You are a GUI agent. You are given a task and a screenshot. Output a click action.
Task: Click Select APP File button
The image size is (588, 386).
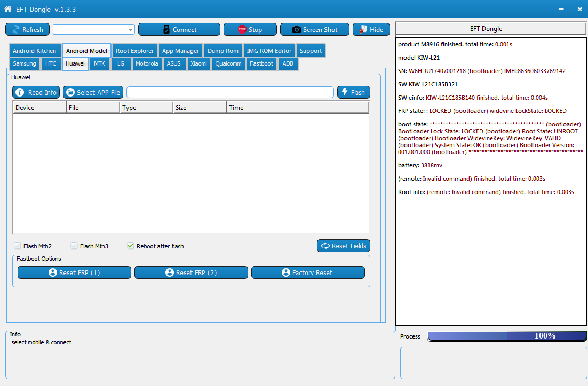click(x=93, y=92)
